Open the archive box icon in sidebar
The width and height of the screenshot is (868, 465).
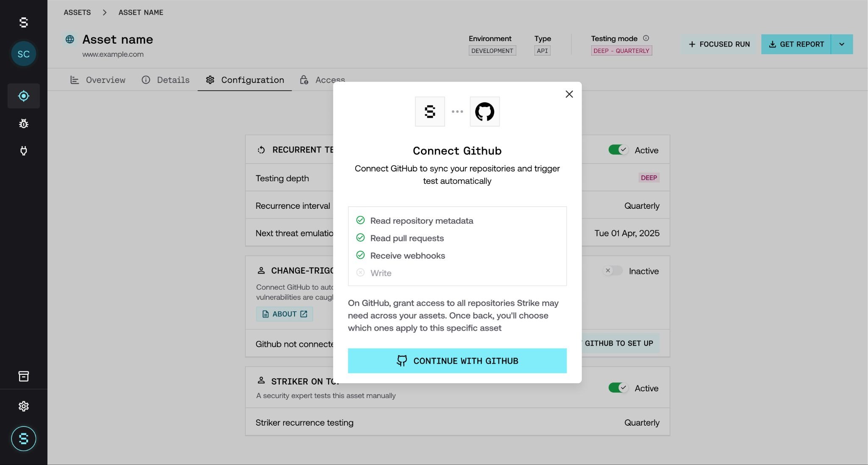click(24, 376)
